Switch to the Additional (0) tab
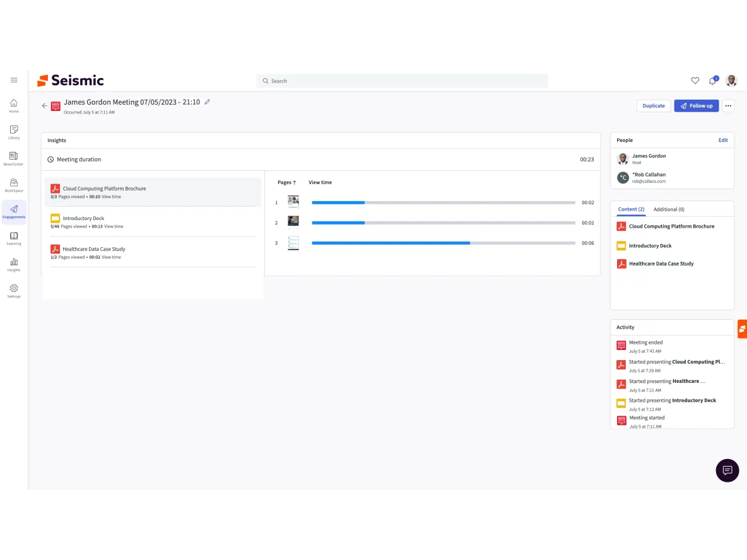This screenshot has width=747, height=560. click(x=669, y=209)
